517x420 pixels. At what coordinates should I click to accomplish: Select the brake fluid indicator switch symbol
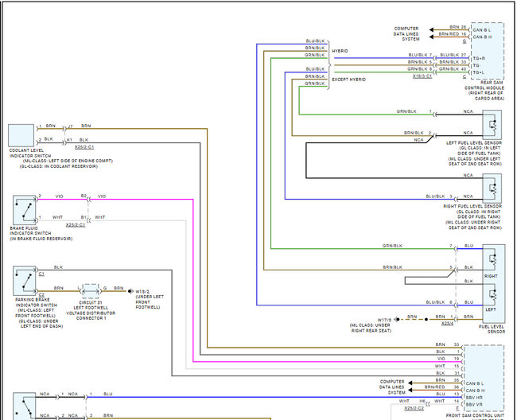[25, 210]
